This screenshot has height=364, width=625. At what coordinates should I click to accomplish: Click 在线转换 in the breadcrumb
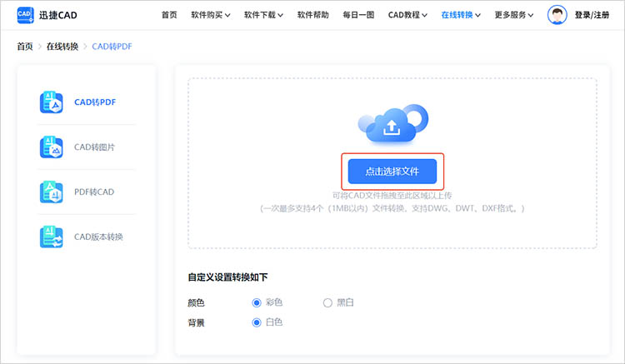[62, 47]
